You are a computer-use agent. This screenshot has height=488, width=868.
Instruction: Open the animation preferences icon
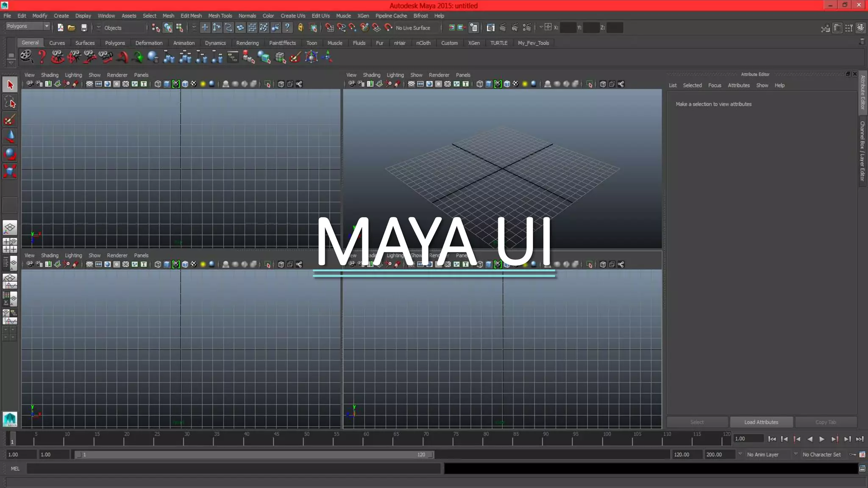coord(862,455)
